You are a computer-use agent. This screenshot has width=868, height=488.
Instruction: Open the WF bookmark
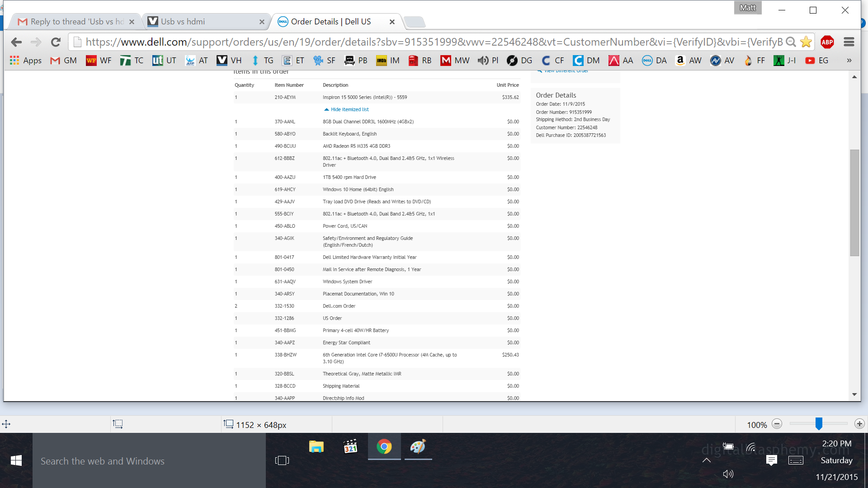(99, 61)
